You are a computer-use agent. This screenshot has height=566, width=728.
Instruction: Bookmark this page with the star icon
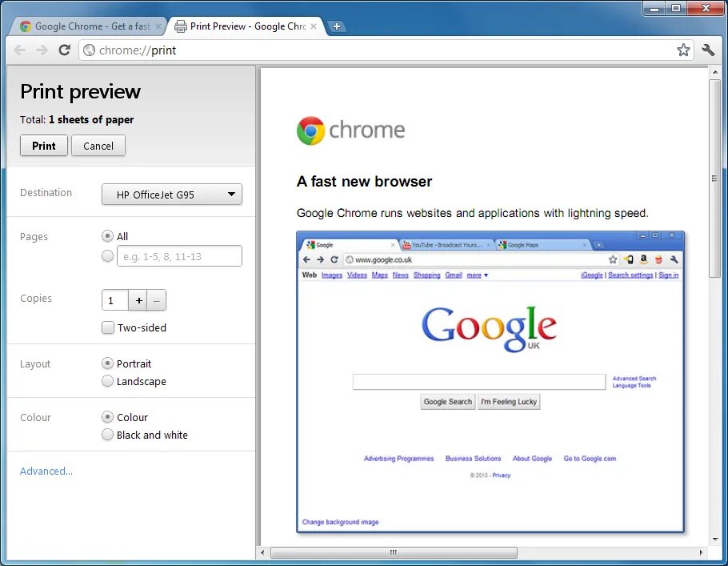[x=683, y=50]
